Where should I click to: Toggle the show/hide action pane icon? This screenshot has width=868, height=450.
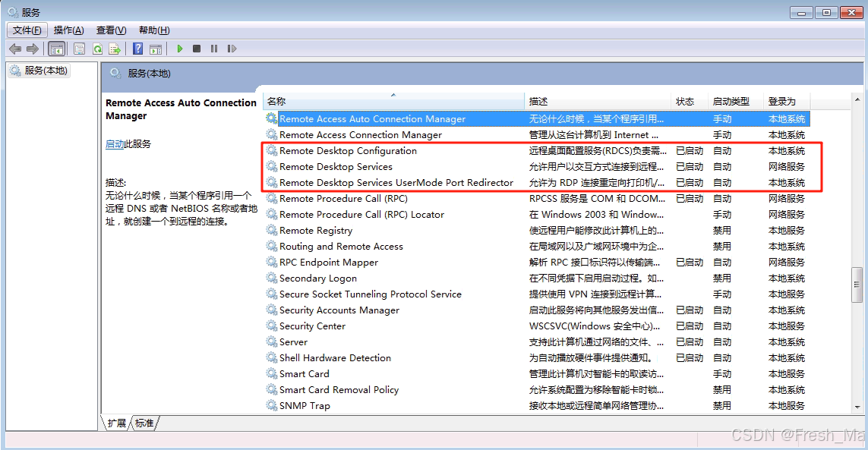coord(156,49)
